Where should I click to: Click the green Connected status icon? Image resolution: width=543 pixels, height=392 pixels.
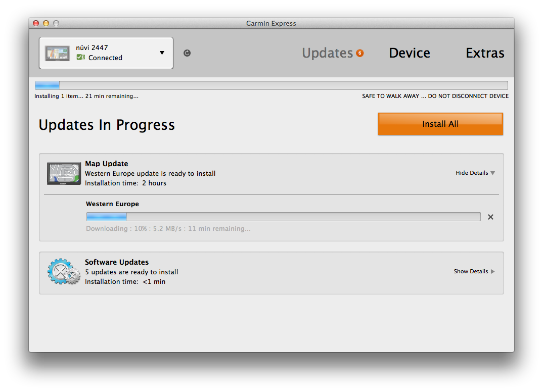pyautogui.click(x=81, y=58)
